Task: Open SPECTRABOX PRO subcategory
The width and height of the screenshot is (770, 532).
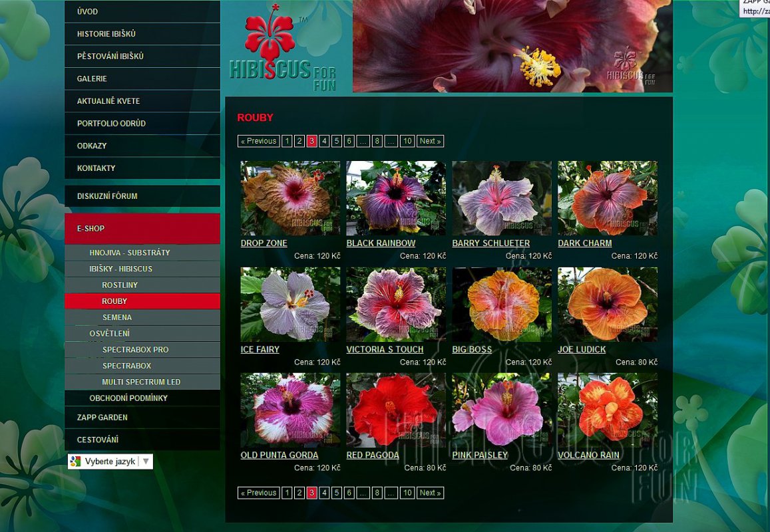Action: tap(142, 350)
